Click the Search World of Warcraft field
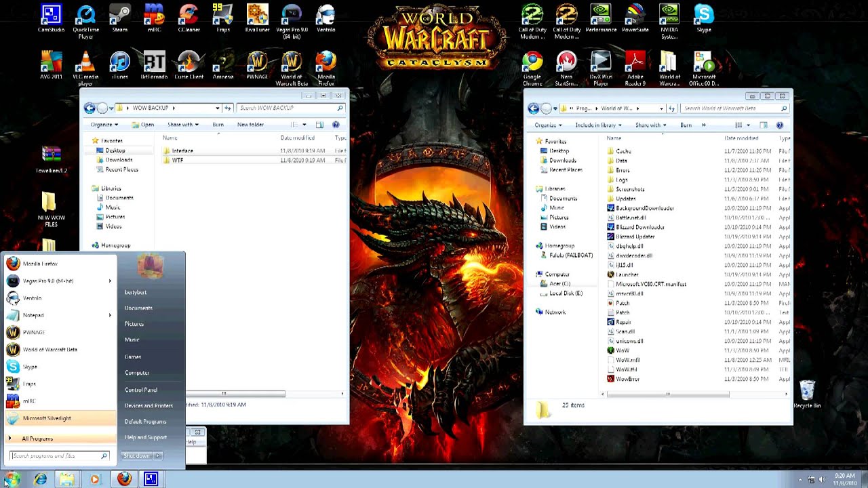Viewport: 868px width, 488px height. tap(735, 108)
